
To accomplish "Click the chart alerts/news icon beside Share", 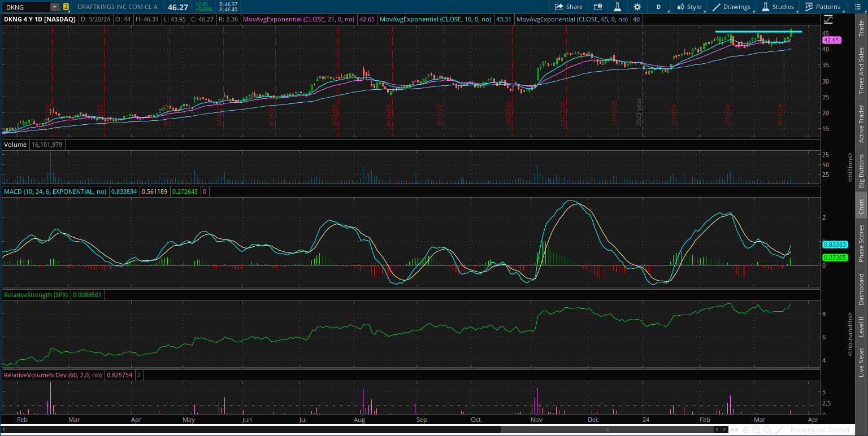I will (x=598, y=7).
